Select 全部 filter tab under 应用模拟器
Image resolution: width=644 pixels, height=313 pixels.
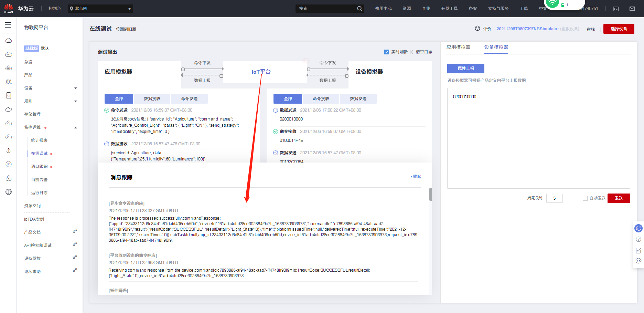[119, 99]
